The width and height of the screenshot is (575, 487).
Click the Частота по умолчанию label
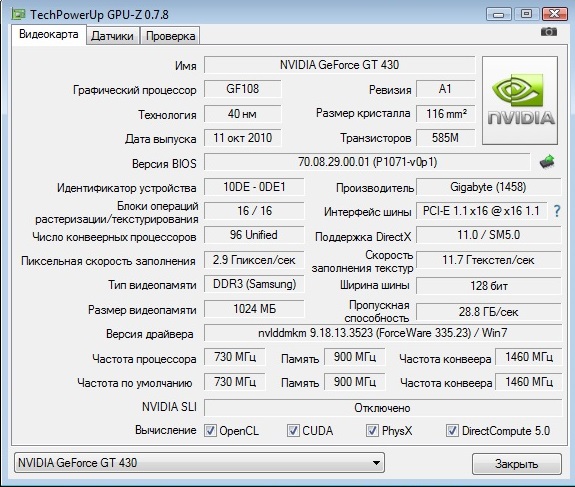(x=135, y=383)
